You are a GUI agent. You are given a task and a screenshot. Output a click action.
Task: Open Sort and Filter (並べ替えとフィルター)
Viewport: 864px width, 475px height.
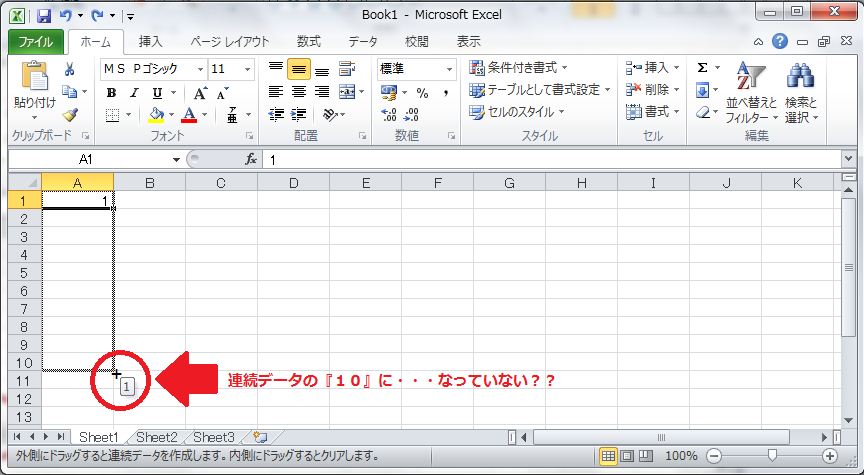pyautogui.click(x=751, y=92)
